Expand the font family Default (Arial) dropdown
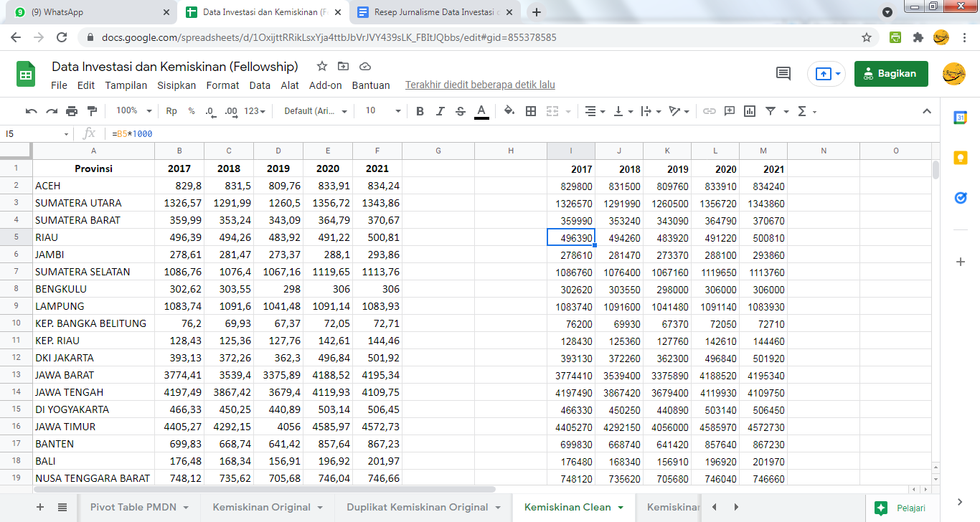 316,111
